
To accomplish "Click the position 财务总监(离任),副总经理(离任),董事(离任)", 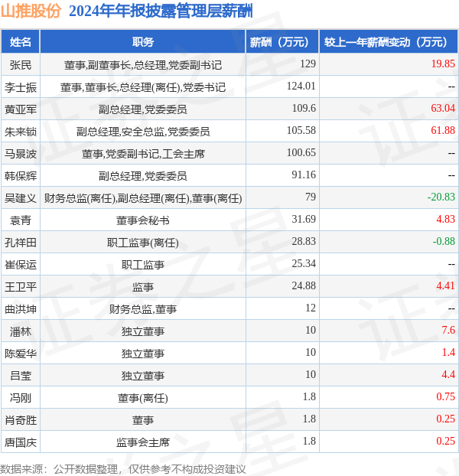I will click(x=143, y=198).
